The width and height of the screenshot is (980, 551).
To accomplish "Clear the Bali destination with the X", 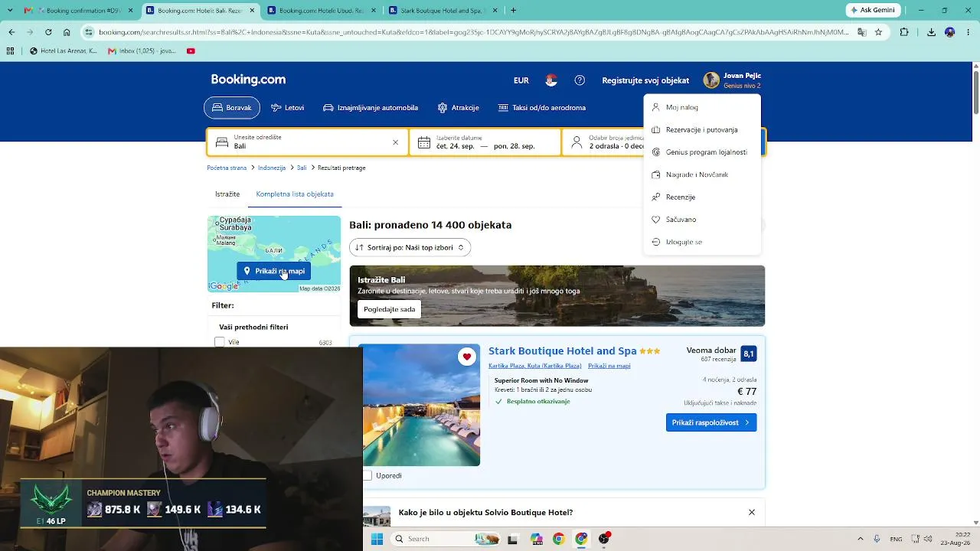I will coord(395,142).
